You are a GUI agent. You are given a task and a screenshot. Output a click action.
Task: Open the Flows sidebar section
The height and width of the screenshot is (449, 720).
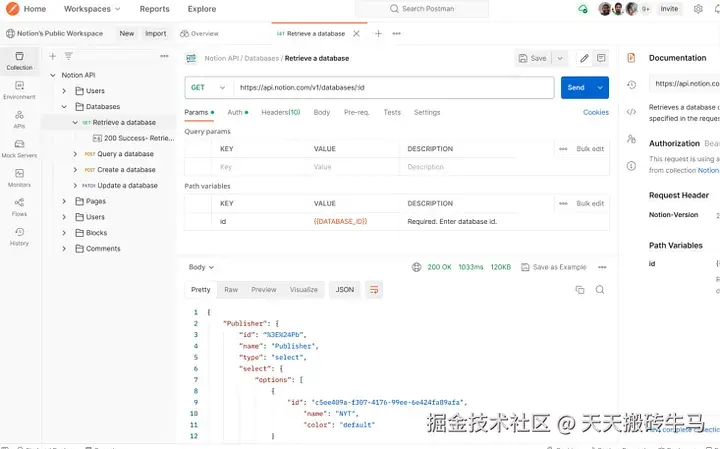pyautogui.click(x=19, y=207)
